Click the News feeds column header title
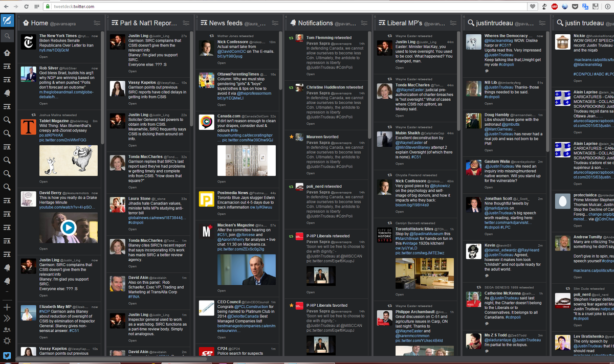The height and width of the screenshot is (364, 614). (226, 23)
